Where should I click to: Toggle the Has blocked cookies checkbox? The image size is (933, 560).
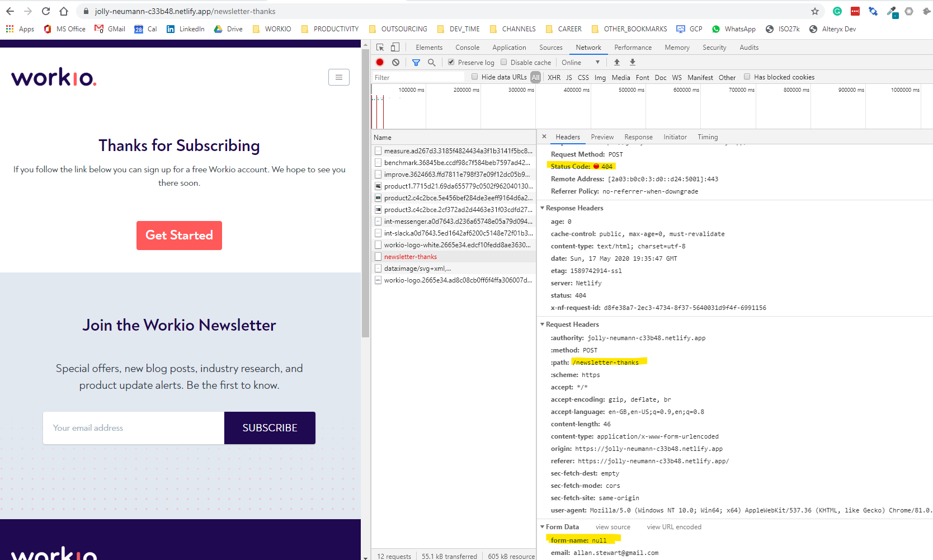747,77
